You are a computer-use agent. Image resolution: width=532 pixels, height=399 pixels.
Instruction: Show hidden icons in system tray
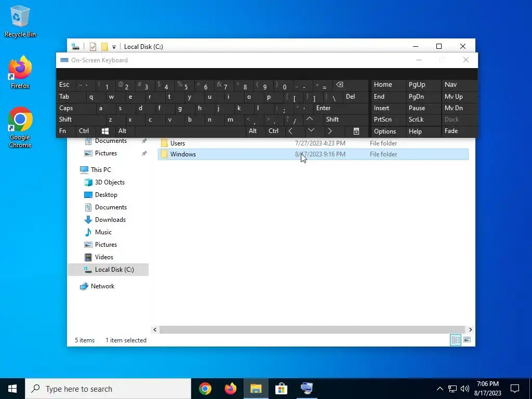(x=440, y=389)
